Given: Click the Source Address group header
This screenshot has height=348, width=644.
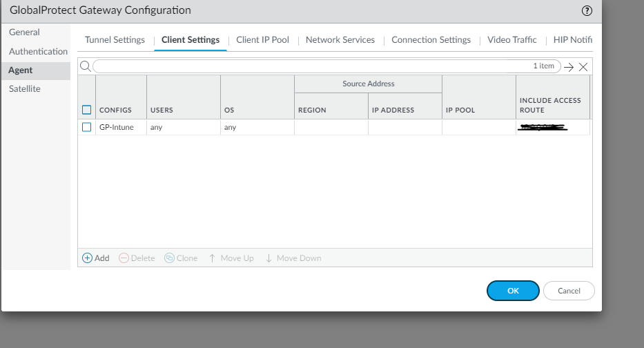Looking at the screenshot, I should (x=369, y=84).
